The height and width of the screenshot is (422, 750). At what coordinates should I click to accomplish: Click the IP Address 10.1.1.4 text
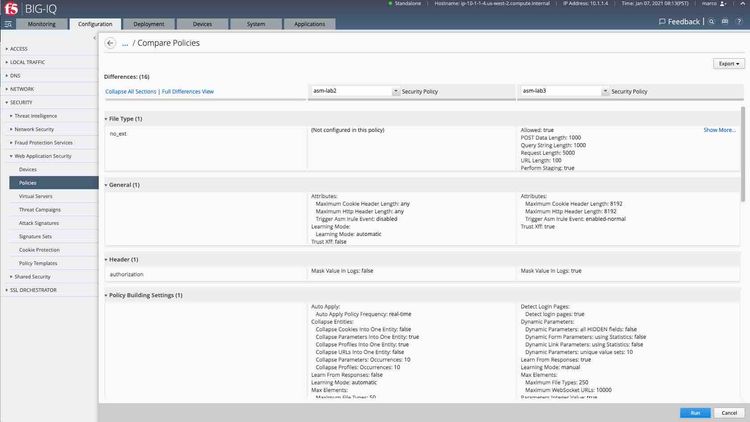(585, 3)
